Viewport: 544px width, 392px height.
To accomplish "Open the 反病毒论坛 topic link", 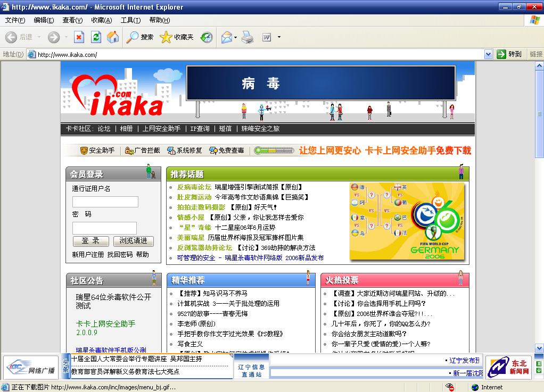I will click(194, 187).
